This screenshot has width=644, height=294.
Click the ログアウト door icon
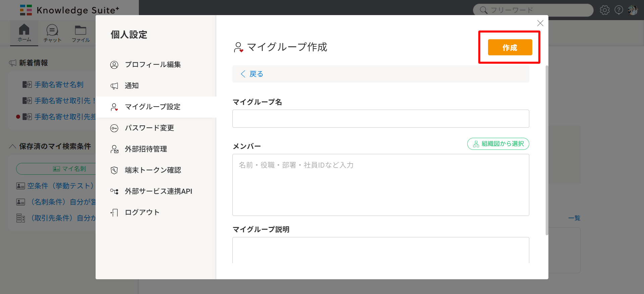(x=114, y=213)
